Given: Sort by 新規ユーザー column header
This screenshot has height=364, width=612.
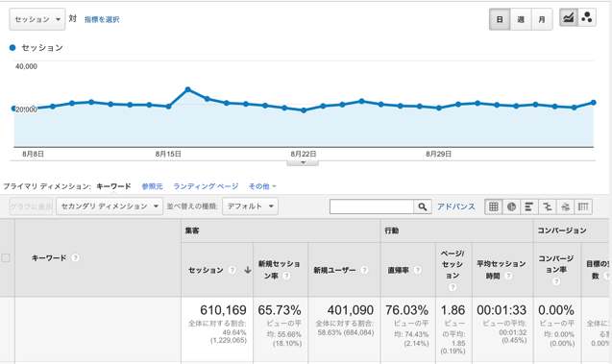Looking at the screenshot, I should tap(334, 270).
